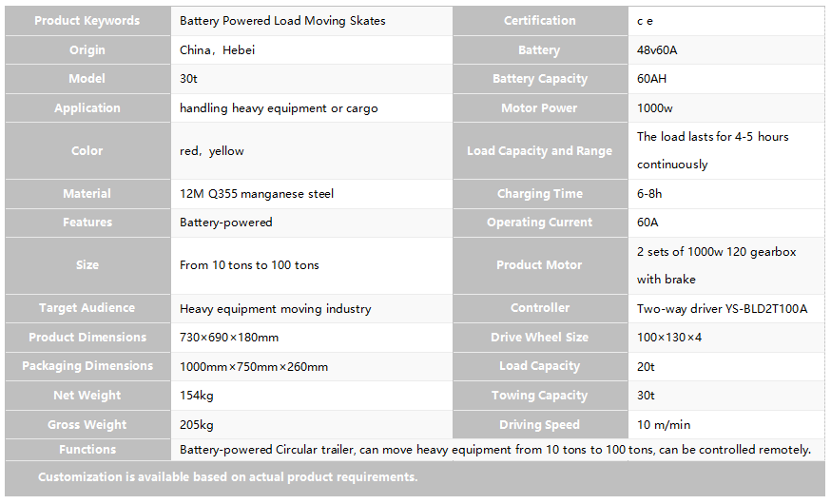This screenshot has width=831, height=504.
Task: Select the 12M Q355 manganese steel cell
Action: [312, 193]
